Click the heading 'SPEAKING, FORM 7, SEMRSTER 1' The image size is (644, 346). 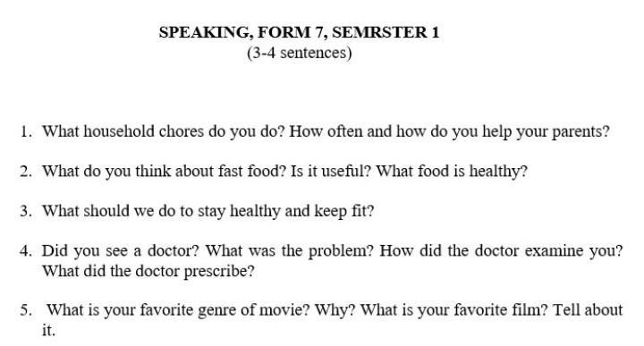click(x=299, y=32)
